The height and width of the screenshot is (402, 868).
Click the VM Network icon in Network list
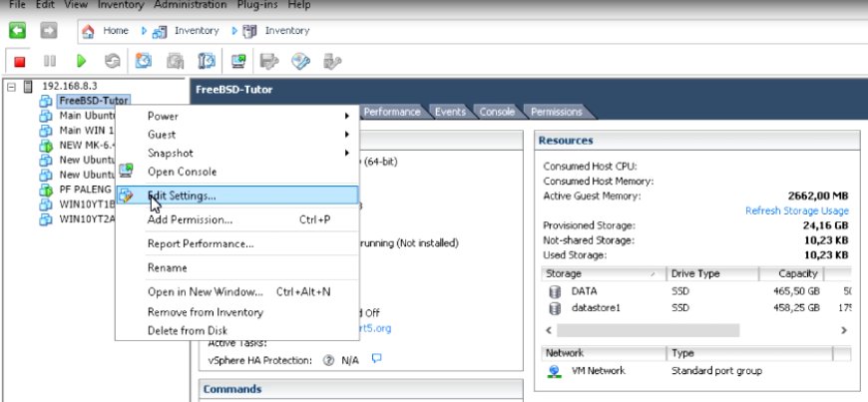(x=554, y=371)
